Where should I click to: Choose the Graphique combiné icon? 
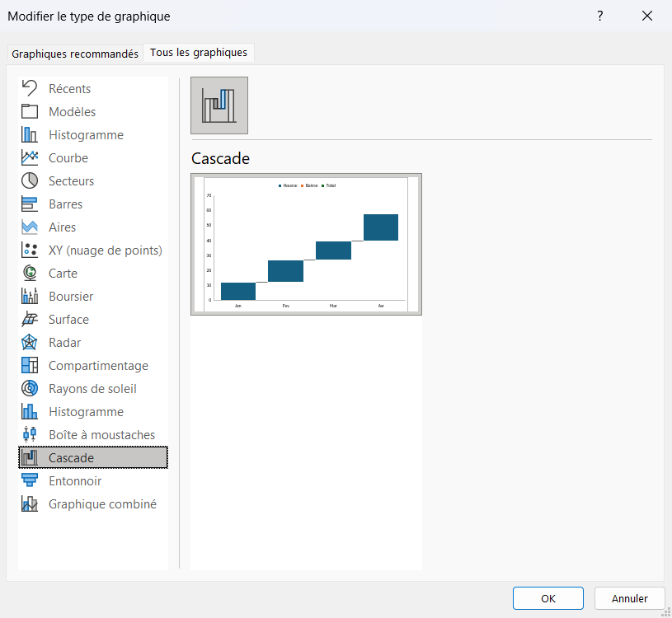[x=30, y=504]
